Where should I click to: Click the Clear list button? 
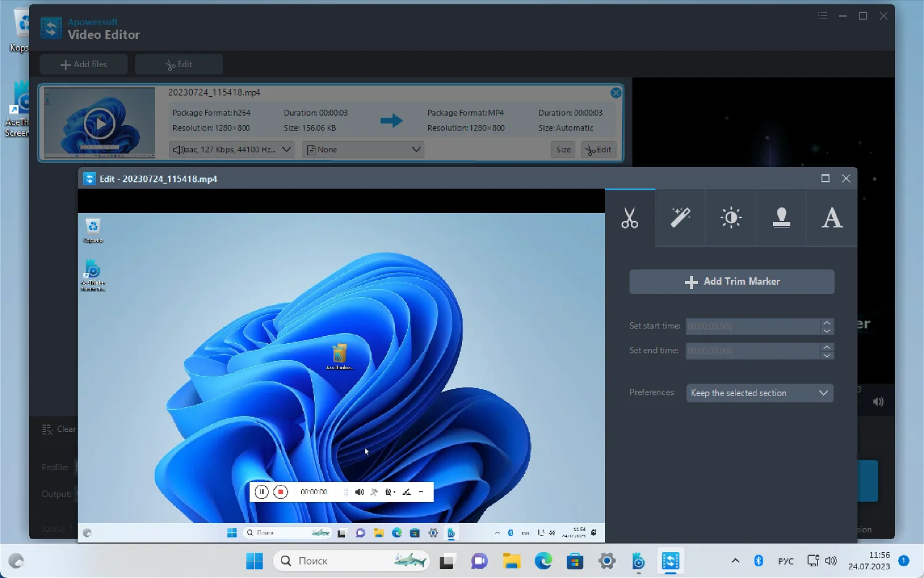(x=59, y=429)
